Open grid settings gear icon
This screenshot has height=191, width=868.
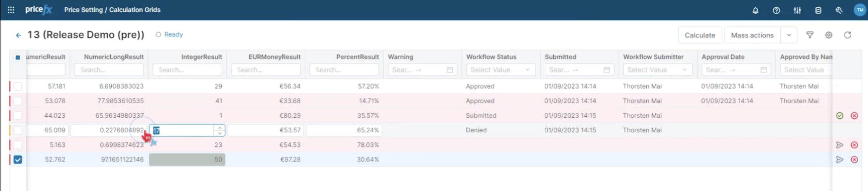coord(828,35)
